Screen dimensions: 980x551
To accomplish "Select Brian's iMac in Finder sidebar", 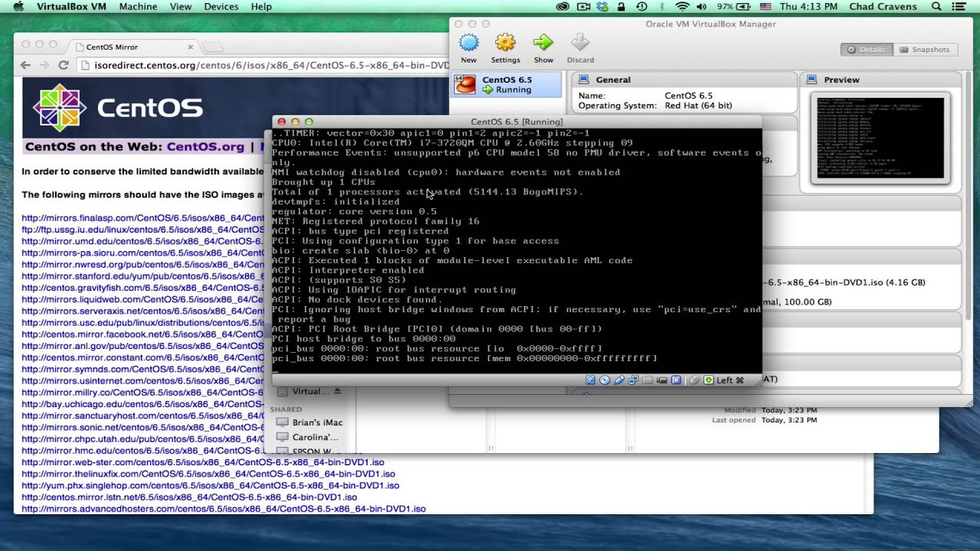I will point(309,422).
